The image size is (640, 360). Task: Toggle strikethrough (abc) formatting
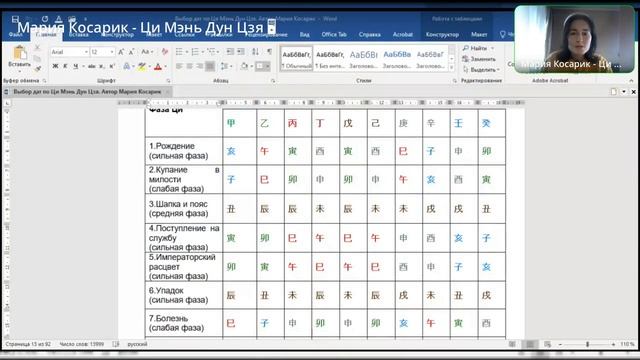91,66
